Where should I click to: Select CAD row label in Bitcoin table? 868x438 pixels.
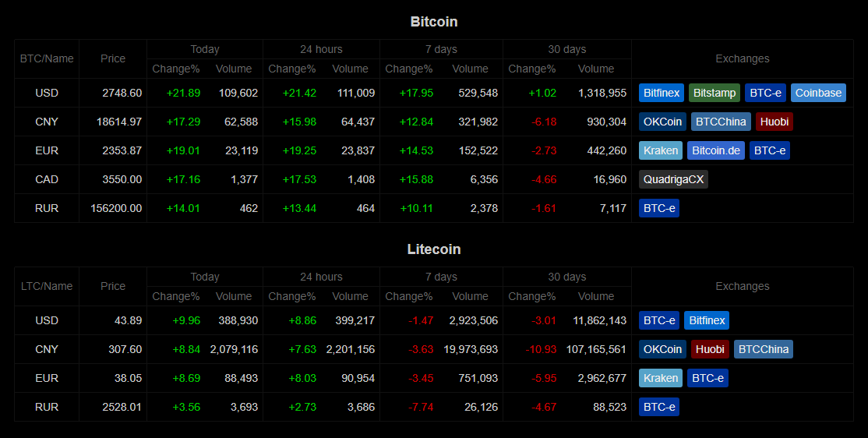point(47,179)
